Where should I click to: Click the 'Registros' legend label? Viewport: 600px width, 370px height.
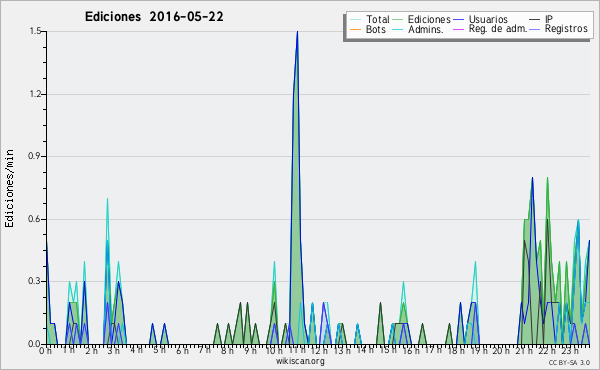coord(566,29)
